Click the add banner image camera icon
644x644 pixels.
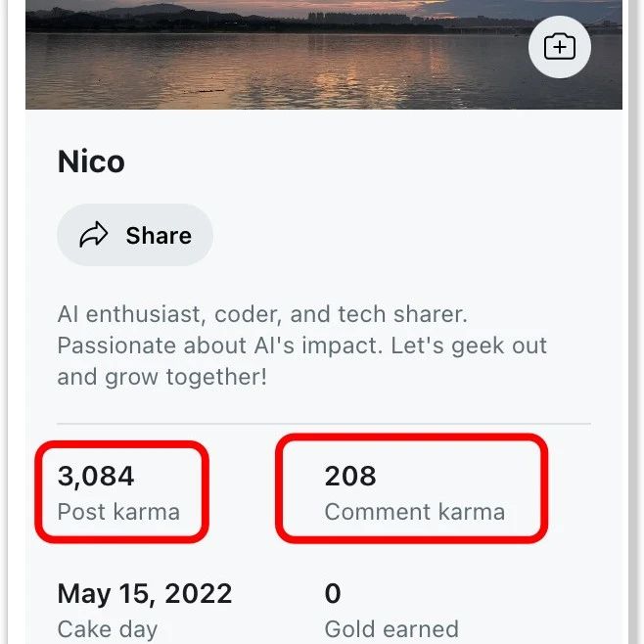(x=560, y=47)
